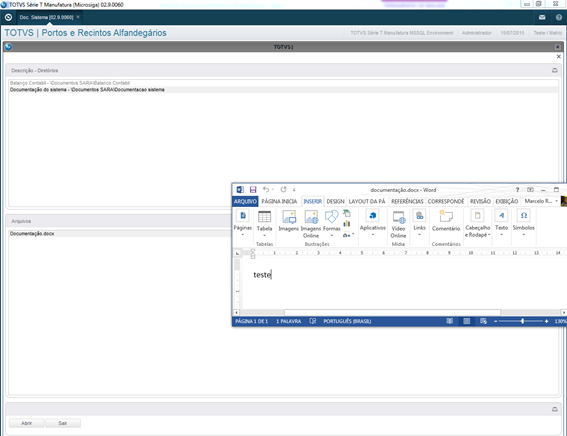Switch to the DESIGN ribbon tab
The width and height of the screenshot is (567, 436).
[x=336, y=201]
